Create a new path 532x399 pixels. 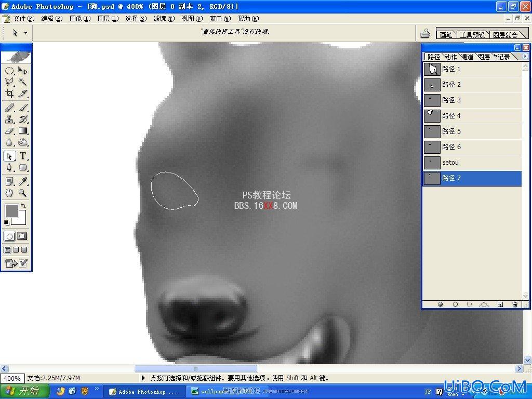[x=500, y=304]
